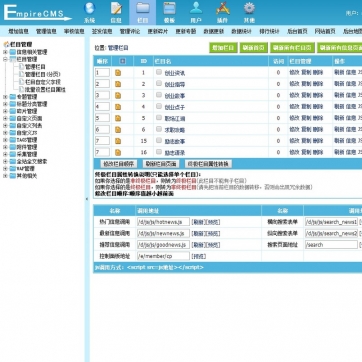Click the /e/member/cp address field

163,256
